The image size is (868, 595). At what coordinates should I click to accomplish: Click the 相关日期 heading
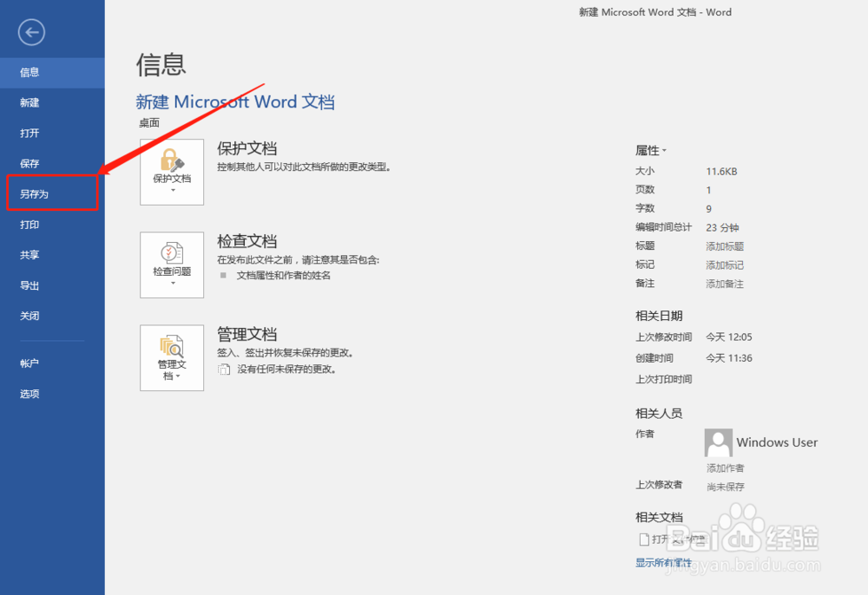click(x=659, y=316)
